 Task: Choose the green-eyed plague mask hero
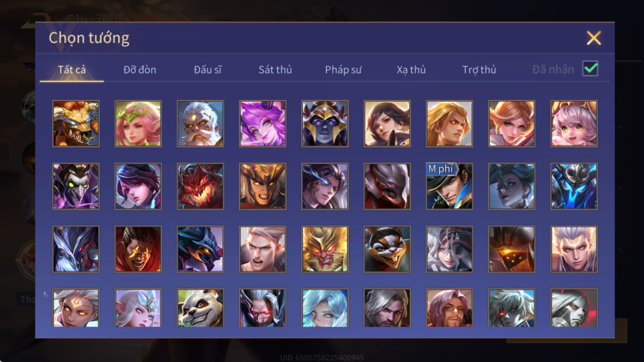coord(76,186)
